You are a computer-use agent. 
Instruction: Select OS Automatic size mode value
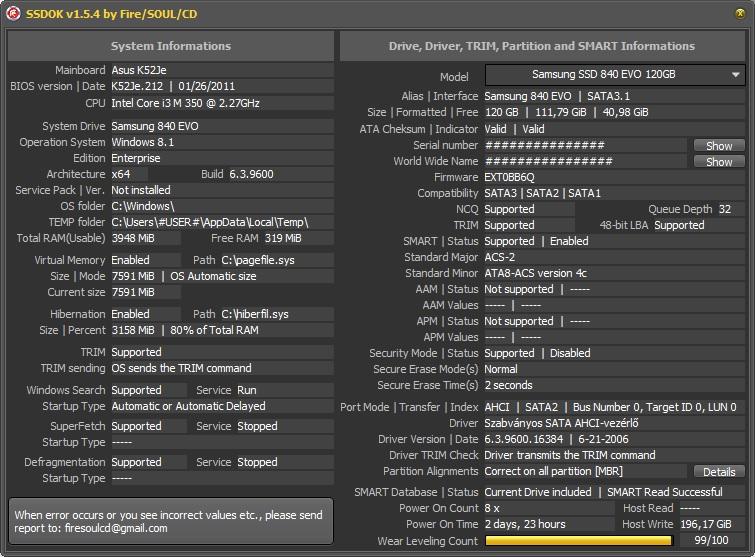[213, 276]
